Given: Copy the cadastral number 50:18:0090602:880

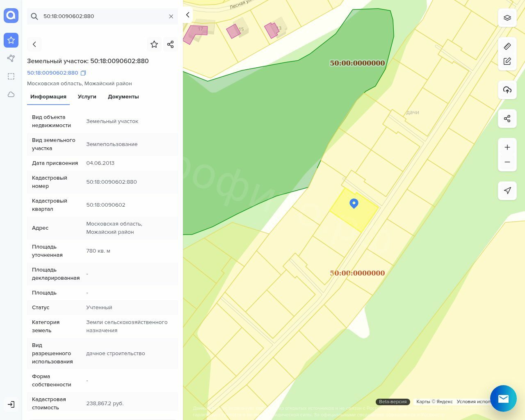Looking at the screenshot, I should click(83, 73).
